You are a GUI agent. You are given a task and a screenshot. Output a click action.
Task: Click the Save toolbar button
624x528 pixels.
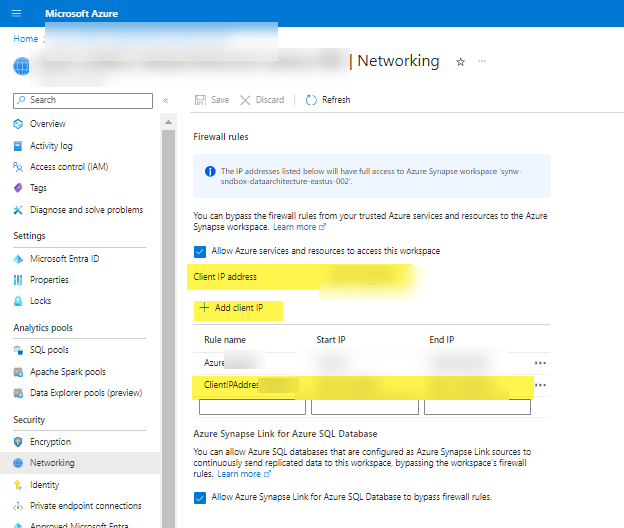(212, 100)
